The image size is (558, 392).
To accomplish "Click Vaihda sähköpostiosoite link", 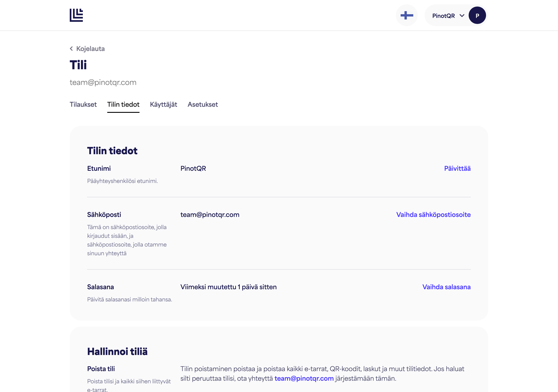I will pyautogui.click(x=433, y=215).
